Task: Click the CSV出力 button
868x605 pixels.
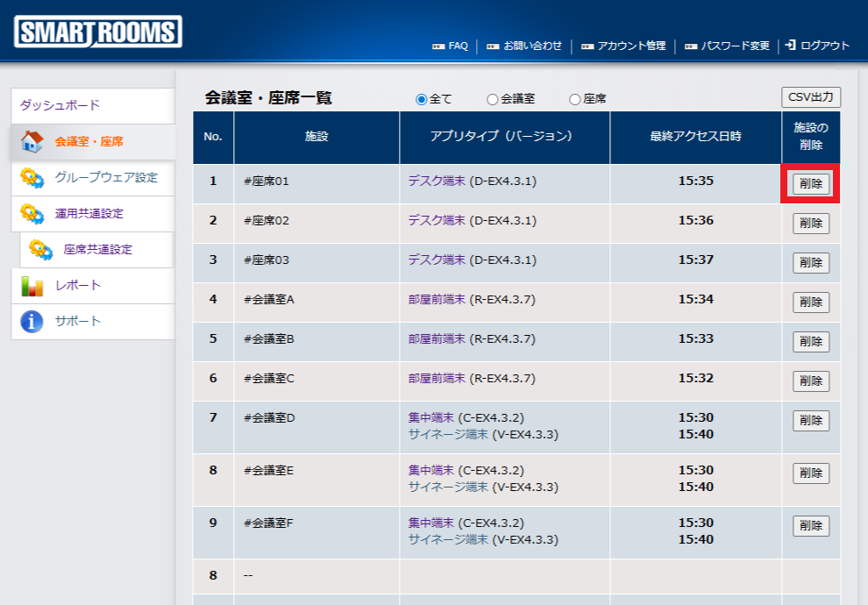Action: pos(810,97)
